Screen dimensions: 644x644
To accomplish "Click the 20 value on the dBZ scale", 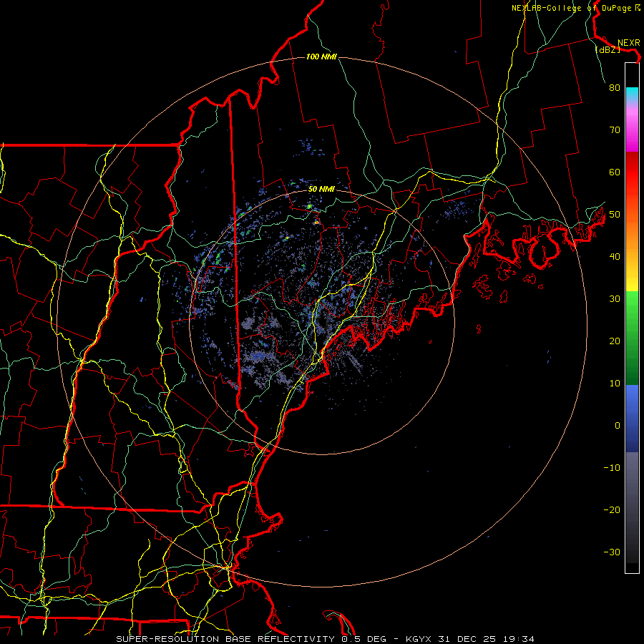I will pyautogui.click(x=615, y=341).
